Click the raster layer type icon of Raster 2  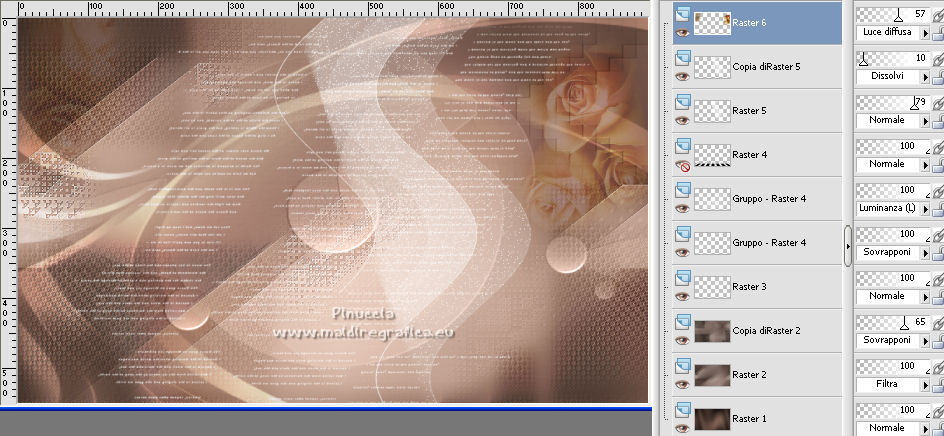682,366
